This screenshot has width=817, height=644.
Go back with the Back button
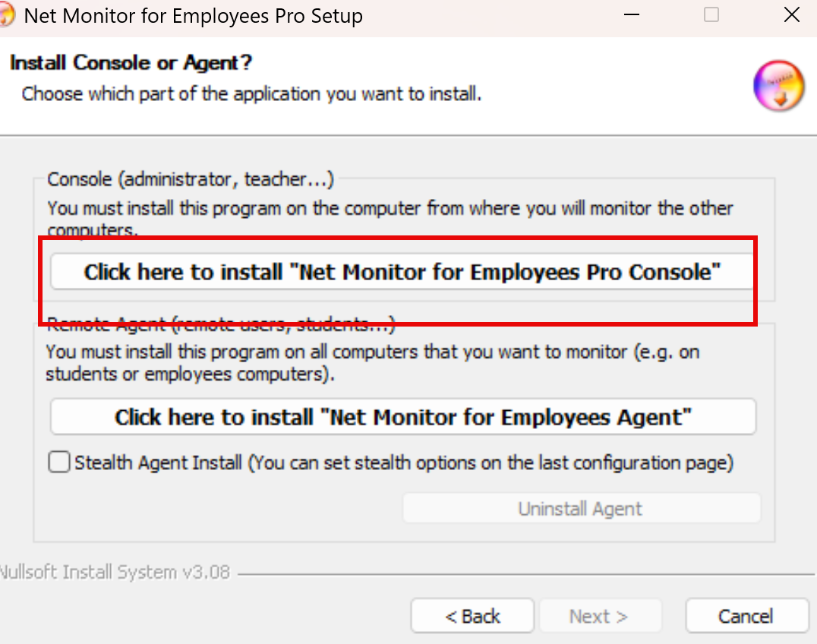click(472, 616)
